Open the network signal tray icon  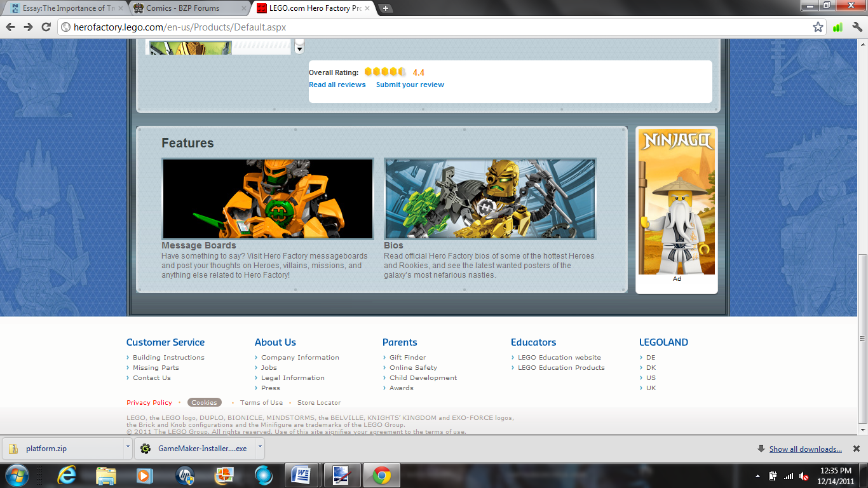tap(789, 476)
